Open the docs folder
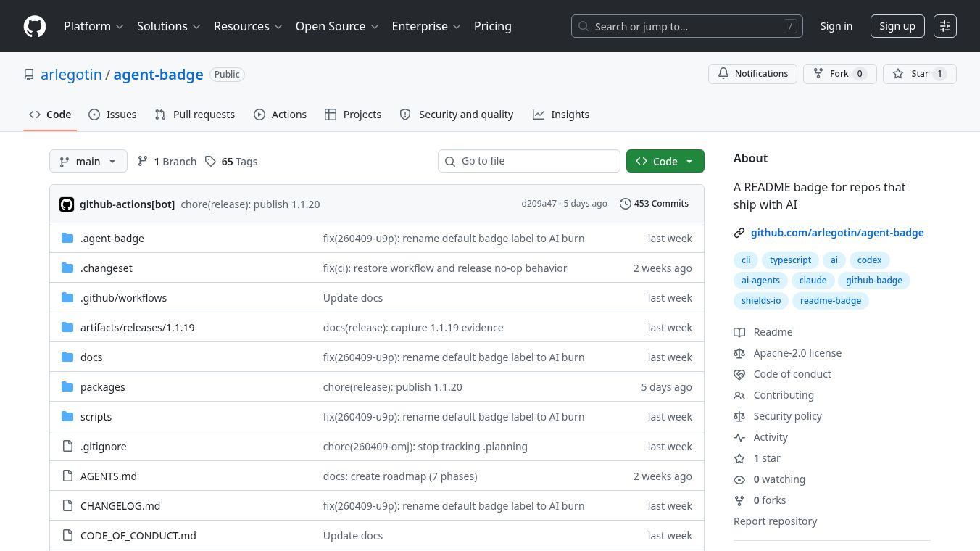The image size is (980, 551). tap(91, 357)
